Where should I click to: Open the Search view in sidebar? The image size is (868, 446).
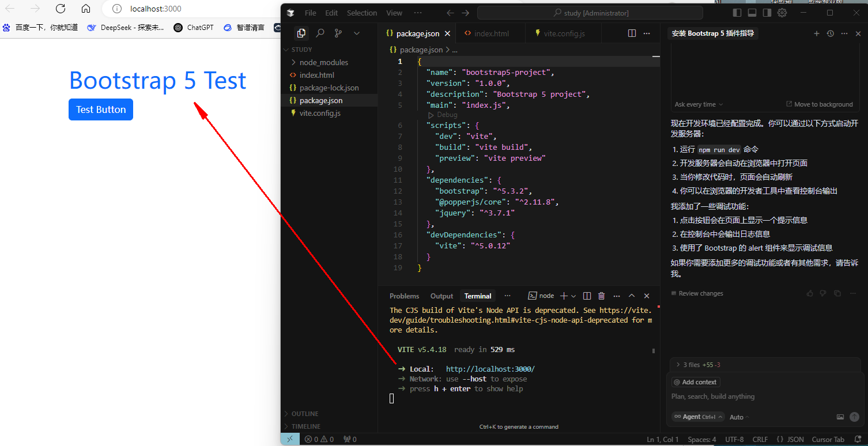320,33
